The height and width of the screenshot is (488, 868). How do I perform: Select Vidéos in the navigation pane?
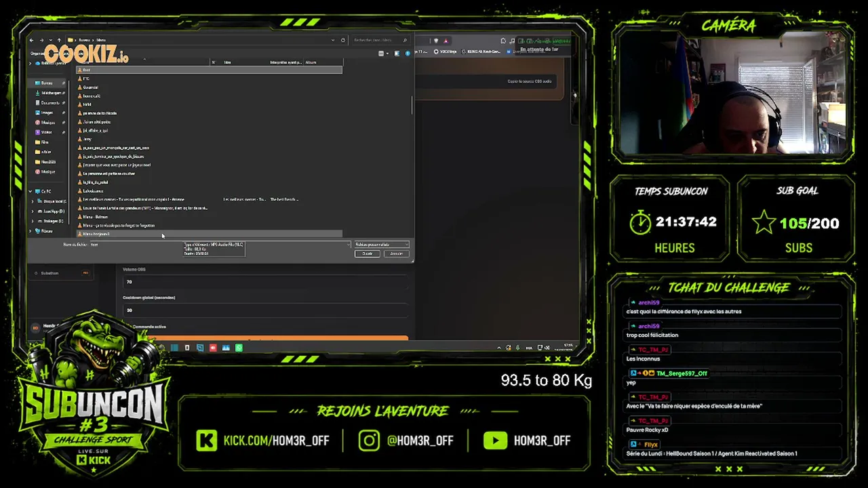[46, 132]
